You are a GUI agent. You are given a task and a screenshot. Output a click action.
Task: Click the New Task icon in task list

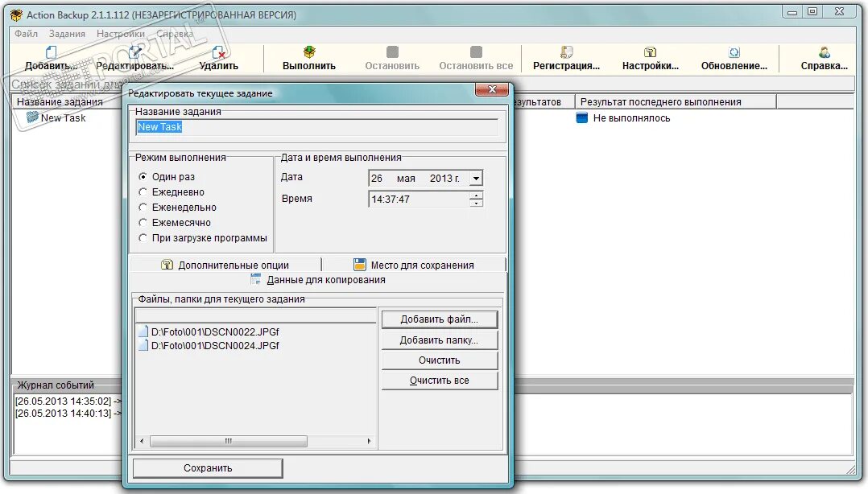(x=32, y=117)
